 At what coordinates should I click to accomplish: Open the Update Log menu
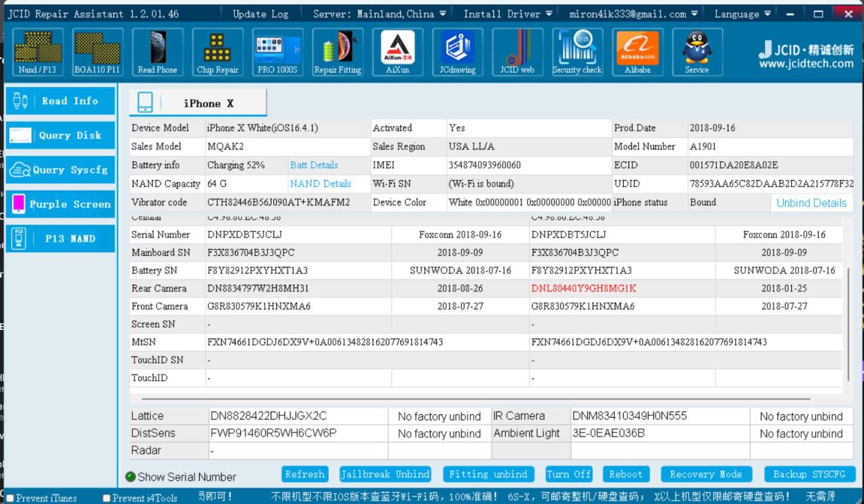pos(261,13)
